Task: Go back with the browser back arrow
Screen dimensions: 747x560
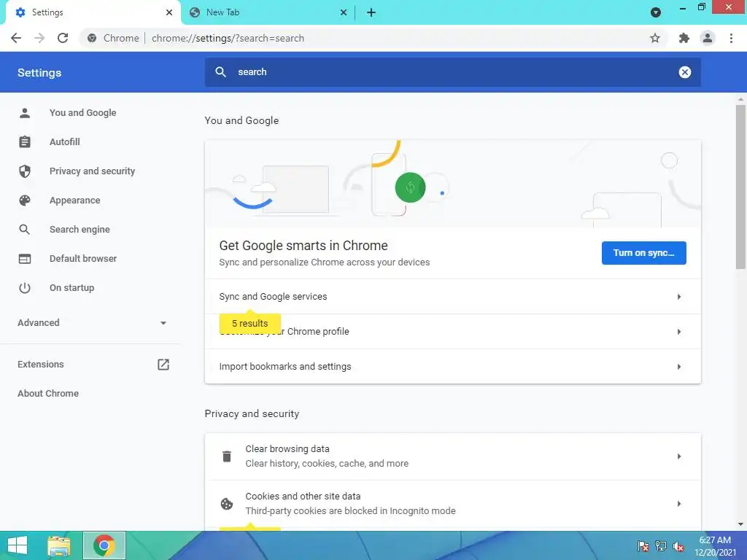Action: pyautogui.click(x=16, y=38)
